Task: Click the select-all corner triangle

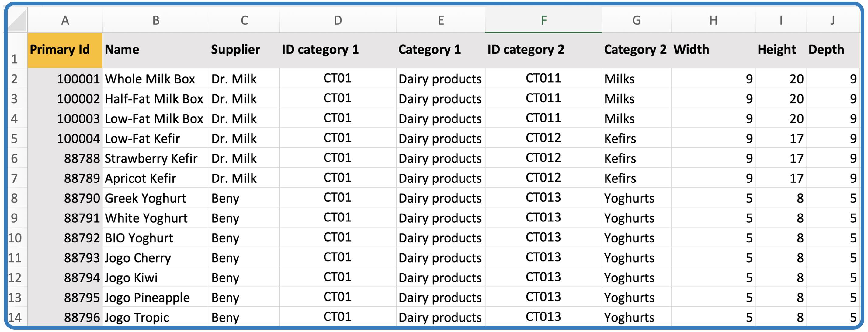Action: click(x=17, y=20)
